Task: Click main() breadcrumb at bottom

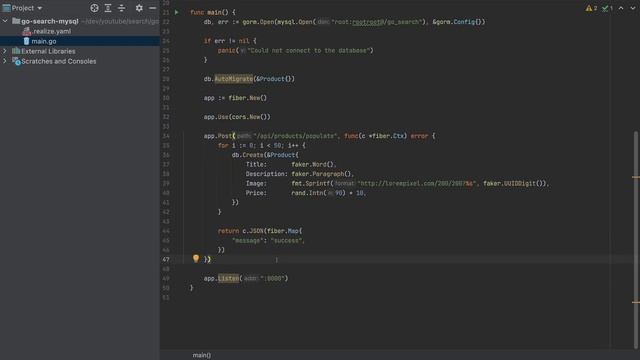Action: [202, 355]
